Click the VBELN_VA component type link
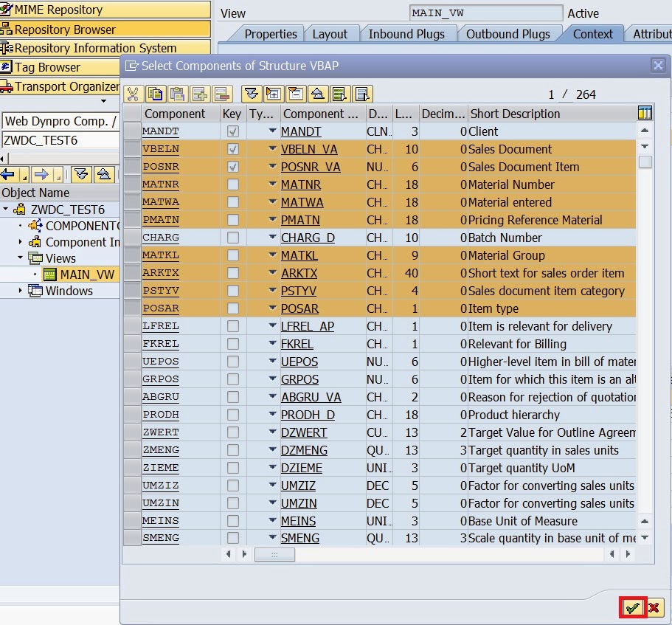 click(x=309, y=149)
